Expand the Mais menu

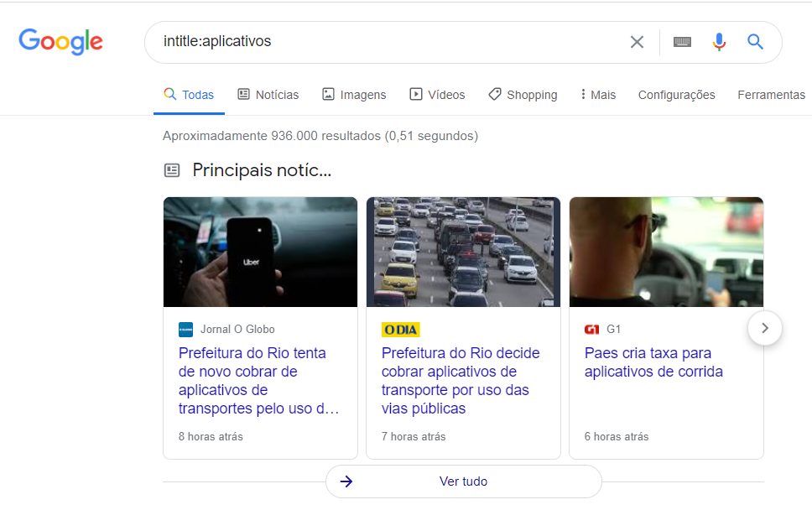(x=598, y=95)
